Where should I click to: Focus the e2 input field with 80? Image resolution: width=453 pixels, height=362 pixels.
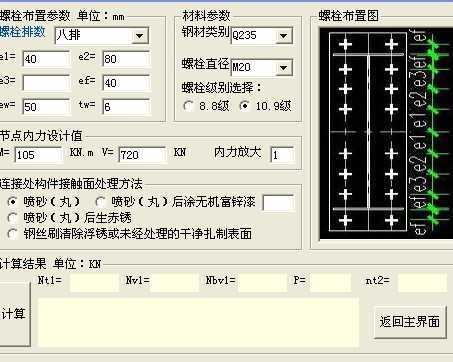(126, 59)
